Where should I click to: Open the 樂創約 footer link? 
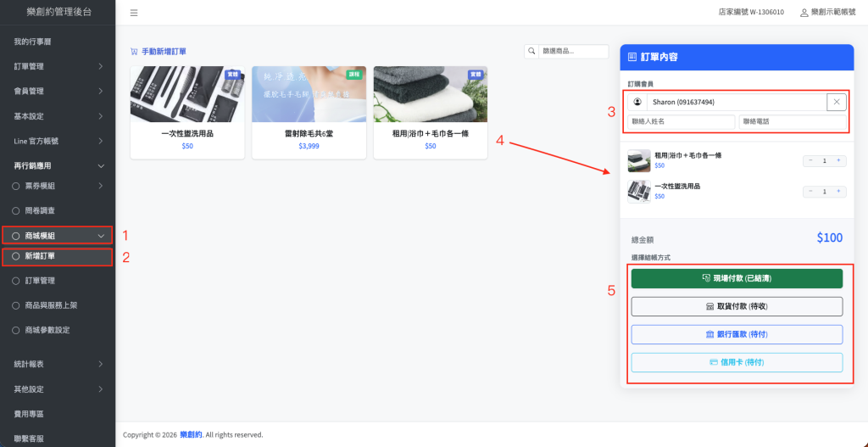click(191, 435)
